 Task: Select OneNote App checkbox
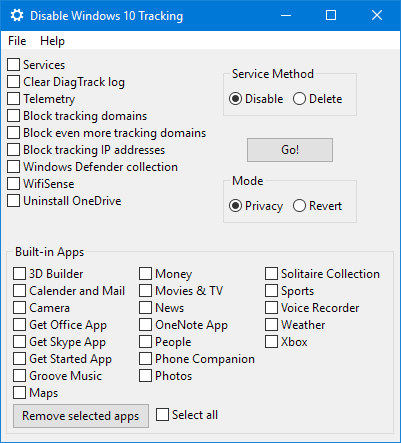145,325
